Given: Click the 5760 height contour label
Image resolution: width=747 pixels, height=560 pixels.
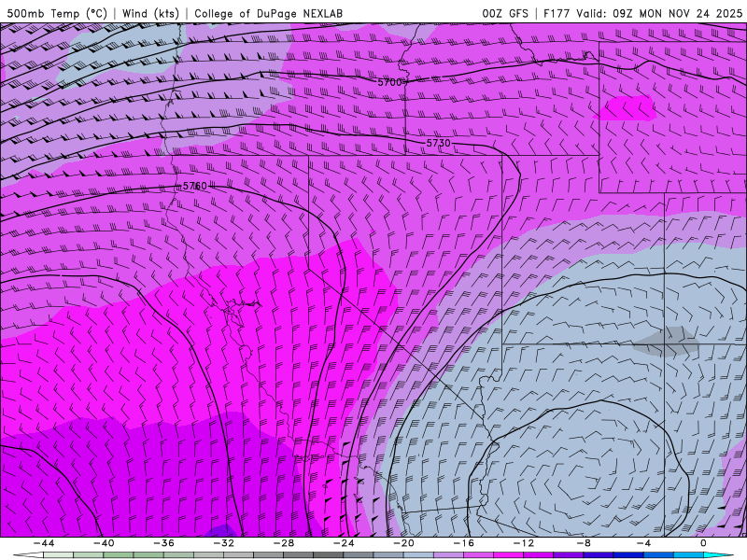Looking at the screenshot, I should [195, 186].
